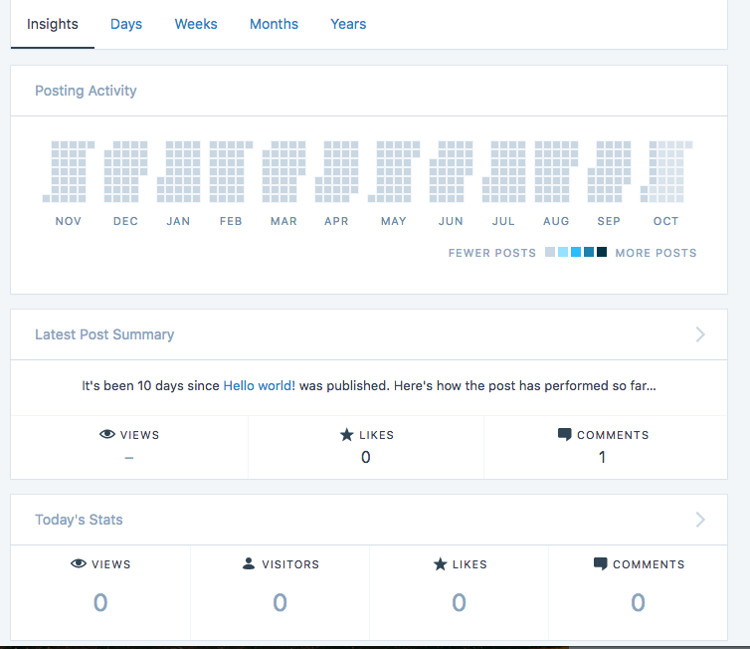750x649 pixels.
Task: Click the MORE POSTS legend label
Action: [656, 253]
